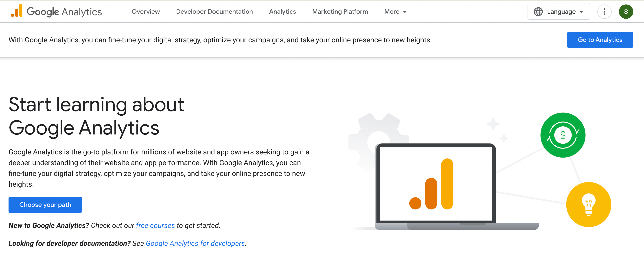Click the Google Analytics header wordmark
644x264 pixels.
[64, 12]
